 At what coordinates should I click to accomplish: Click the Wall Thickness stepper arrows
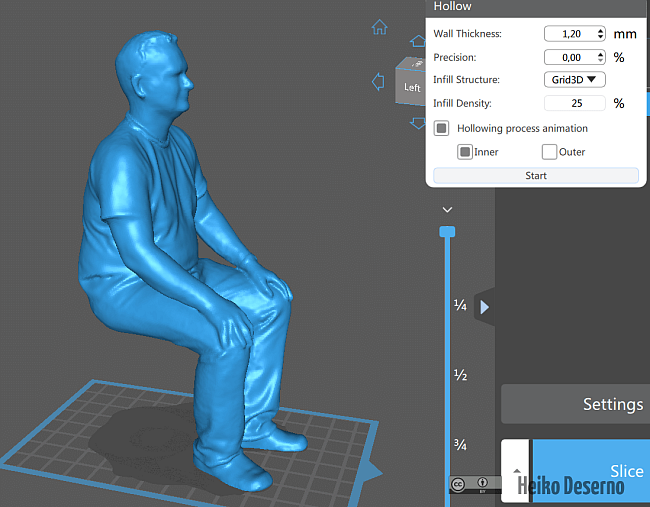pyautogui.click(x=600, y=34)
